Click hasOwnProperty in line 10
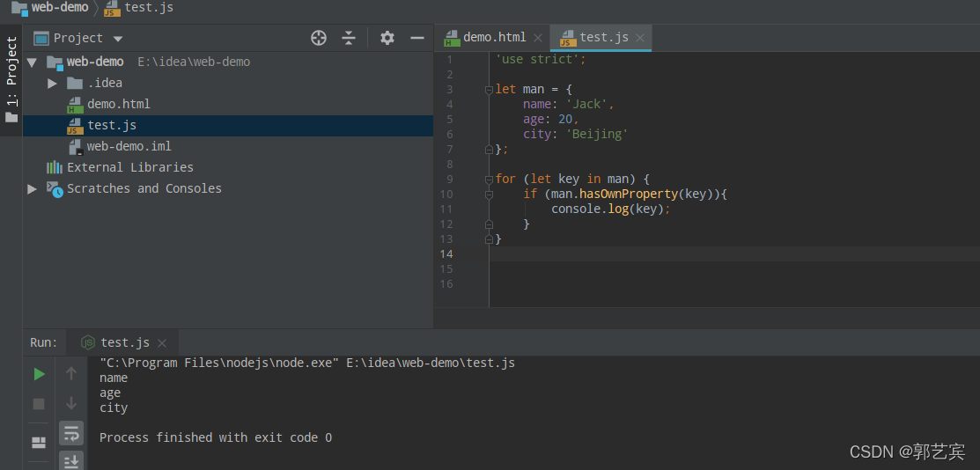 [x=629, y=195]
